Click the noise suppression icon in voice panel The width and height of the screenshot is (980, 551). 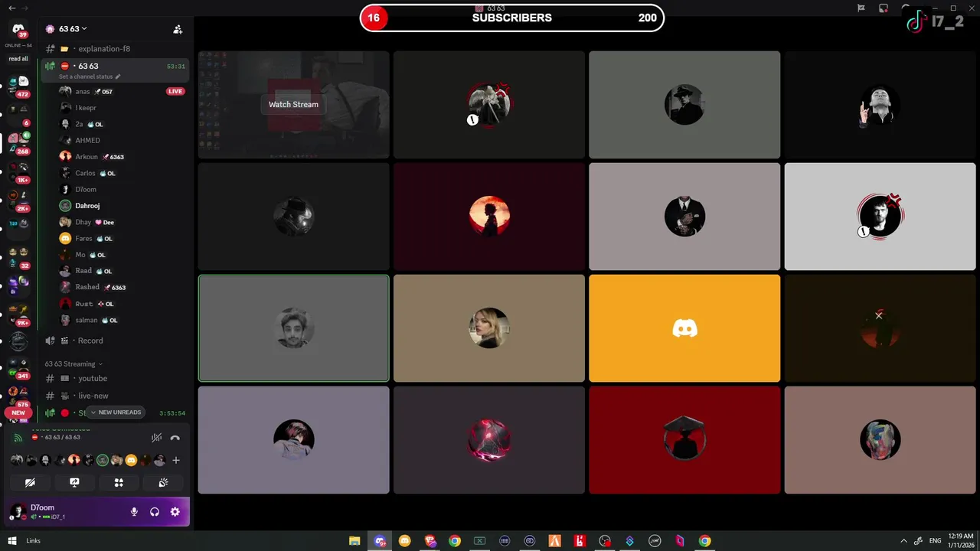pos(156,438)
